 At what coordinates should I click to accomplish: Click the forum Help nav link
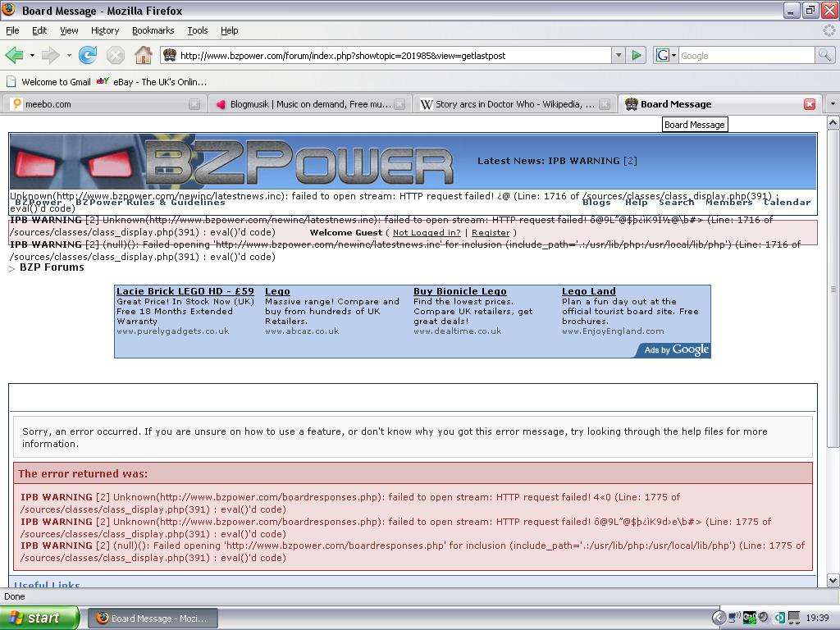[x=636, y=202]
